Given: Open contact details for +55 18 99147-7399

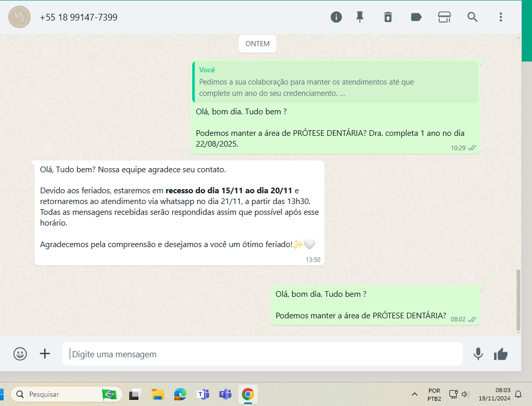Looking at the screenshot, I should (x=79, y=17).
